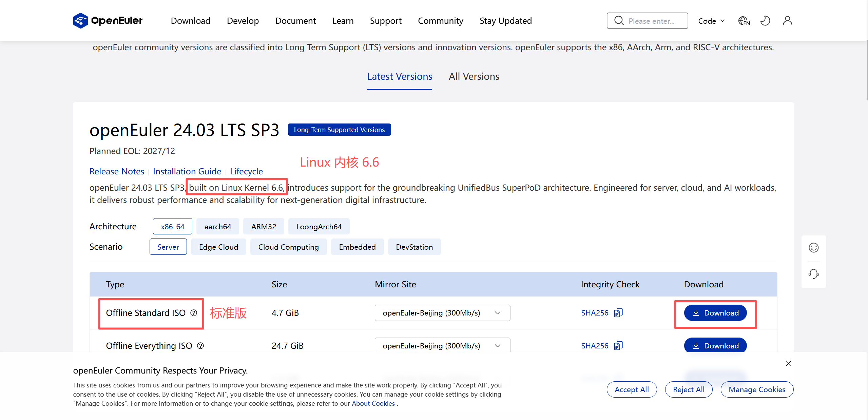Select the Edge Cloud scenario
The width and height of the screenshot is (868, 420).
pyautogui.click(x=218, y=247)
